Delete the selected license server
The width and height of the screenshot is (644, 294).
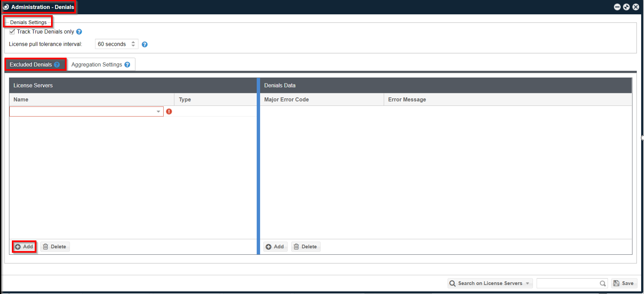click(x=55, y=247)
